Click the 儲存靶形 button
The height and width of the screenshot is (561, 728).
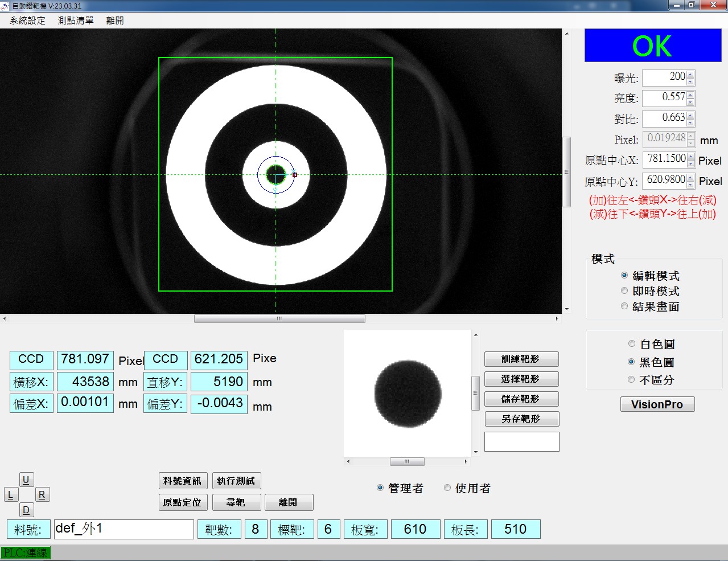(x=521, y=399)
